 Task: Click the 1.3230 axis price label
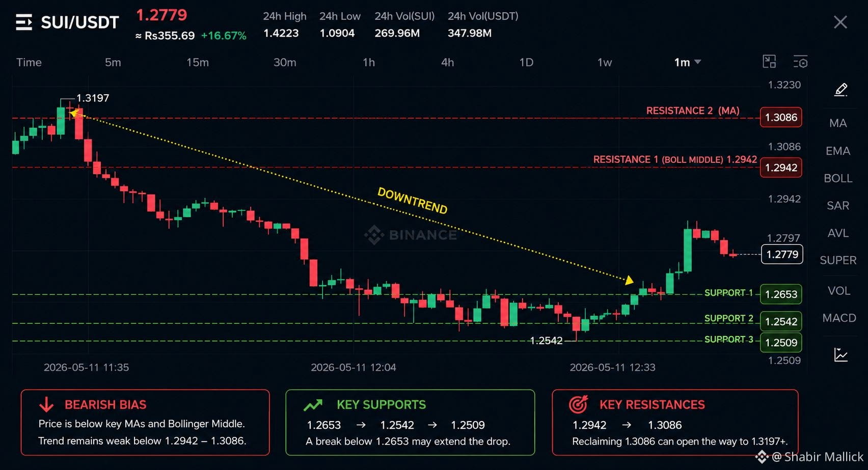784,85
